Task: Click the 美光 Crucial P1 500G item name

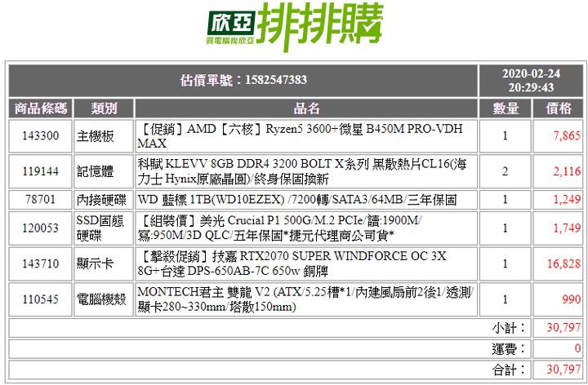Action: coord(279,228)
